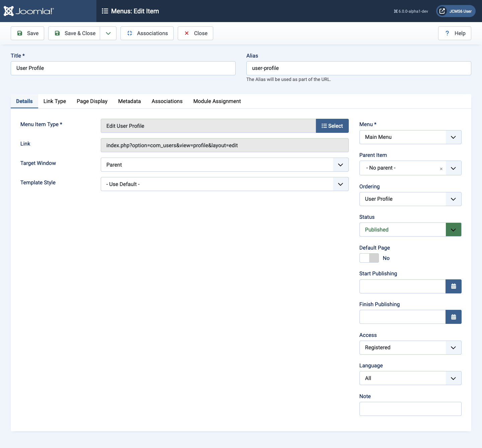Expand the Save & Close split dropdown arrow
This screenshot has height=448, width=482.
pos(108,33)
